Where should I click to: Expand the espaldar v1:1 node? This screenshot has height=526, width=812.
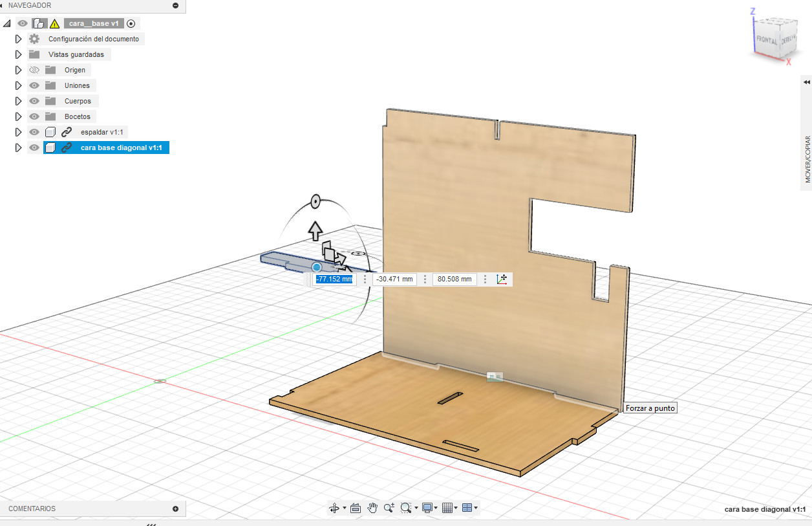[19, 132]
